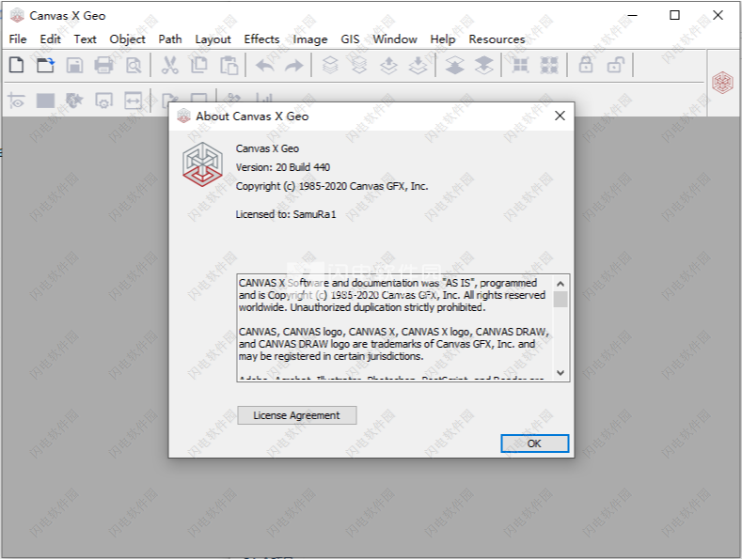Click the horizontal double-arrow fit width icon
742x560 pixels.
pos(133,101)
